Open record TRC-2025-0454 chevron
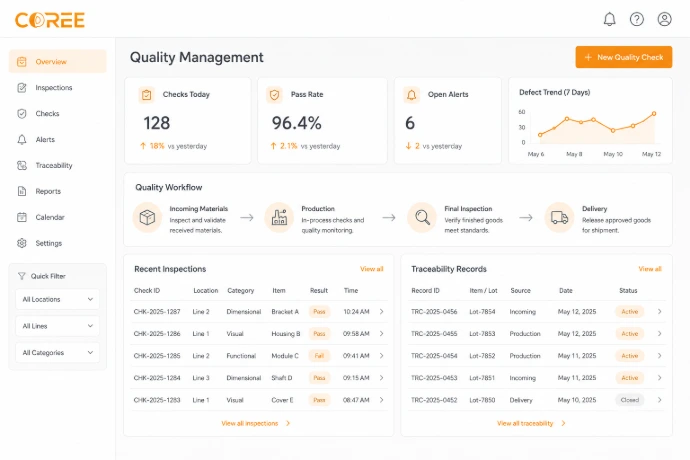Screen dimensions: 690x460 pos(659,356)
